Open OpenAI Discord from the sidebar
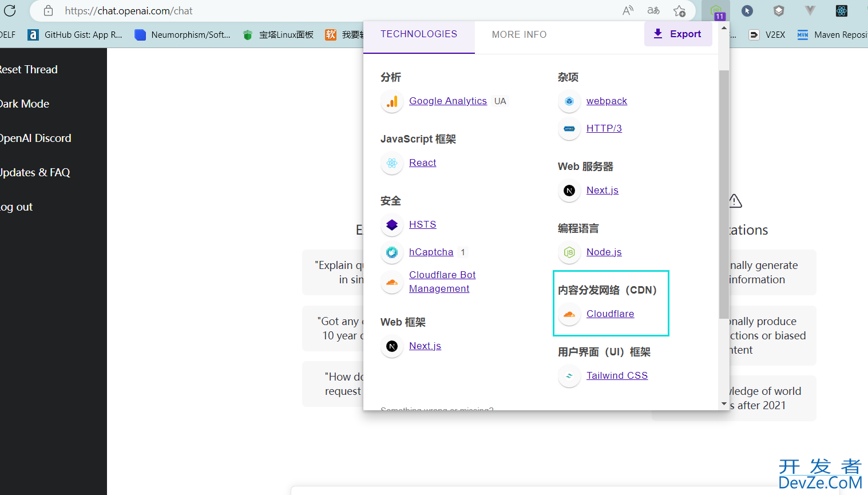 [35, 138]
